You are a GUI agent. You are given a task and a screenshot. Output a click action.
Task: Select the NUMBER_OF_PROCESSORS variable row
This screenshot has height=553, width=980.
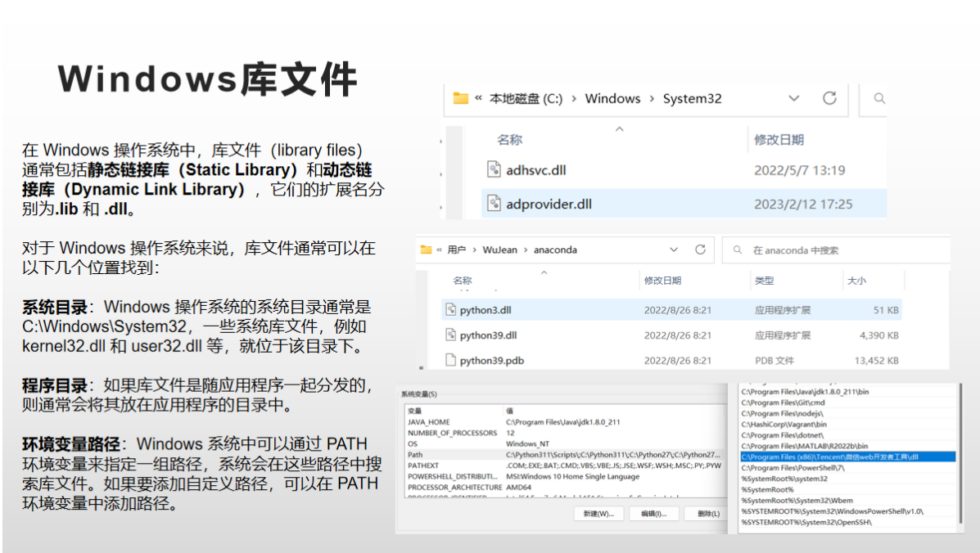point(564,433)
